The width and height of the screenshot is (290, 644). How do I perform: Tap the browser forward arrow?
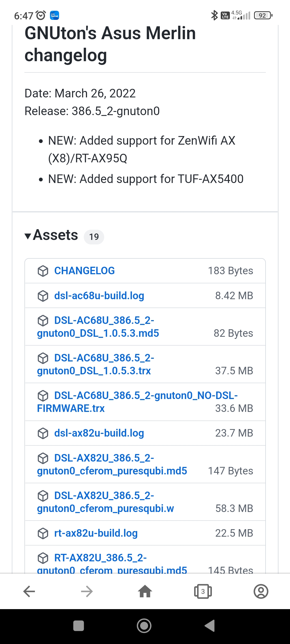tap(87, 591)
